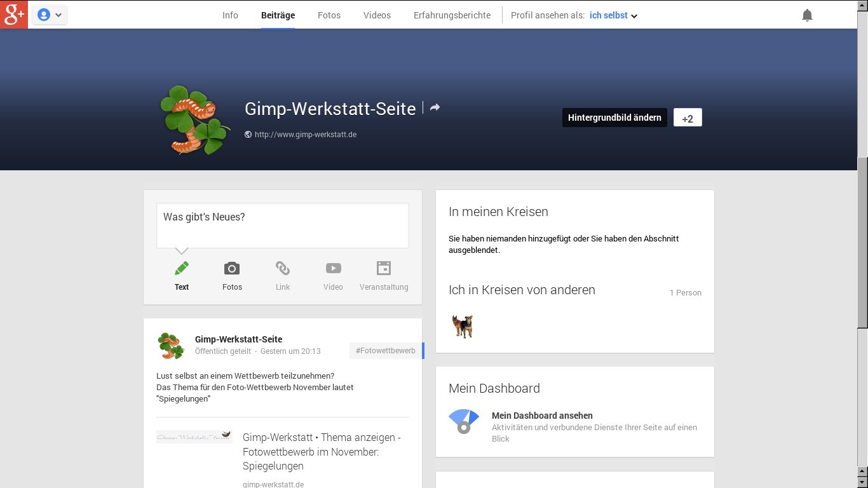Click the +2 button

[x=688, y=118]
